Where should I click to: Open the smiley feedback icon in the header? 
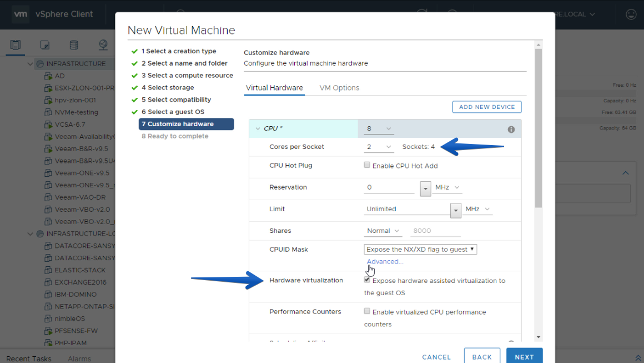631,14
